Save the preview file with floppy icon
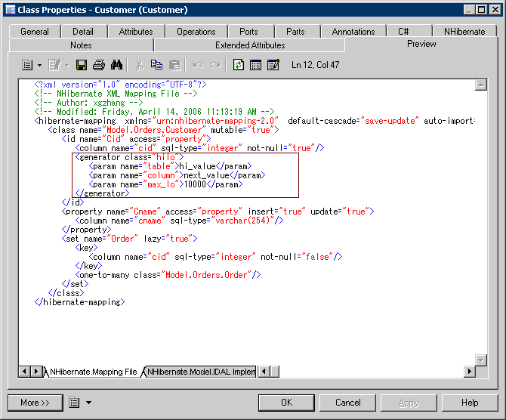The image size is (506, 420). click(x=82, y=65)
